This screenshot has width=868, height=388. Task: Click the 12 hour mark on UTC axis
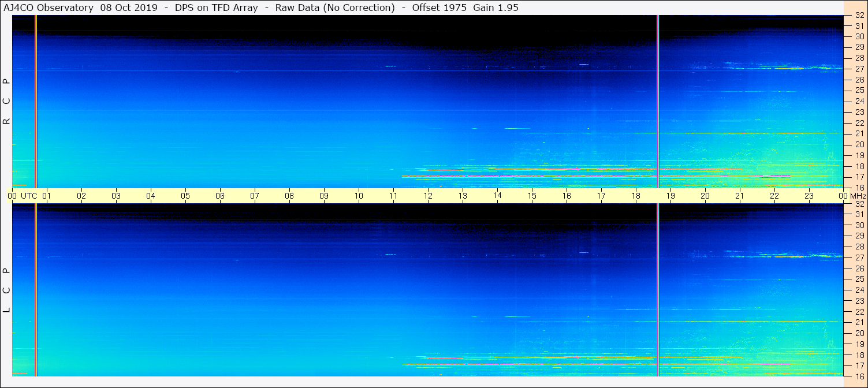[428, 196]
